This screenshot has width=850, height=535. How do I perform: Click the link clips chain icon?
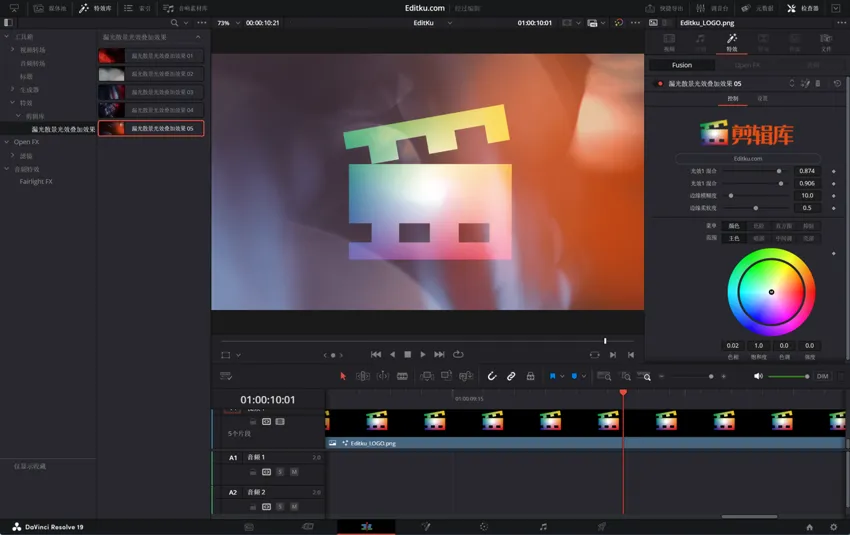click(x=511, y=376)
